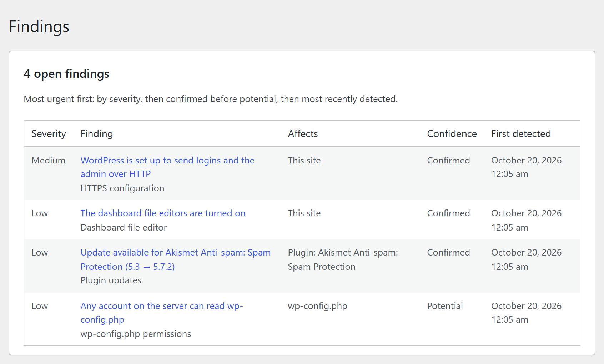Viewport: 604px width, 364px height.
Task: Click the Findings page title
Action: coord(39,27)
